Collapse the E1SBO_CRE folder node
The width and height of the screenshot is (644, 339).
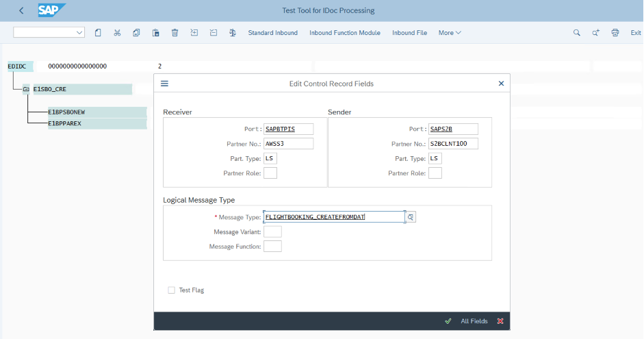pyautogui.click(x=26, y=89)
